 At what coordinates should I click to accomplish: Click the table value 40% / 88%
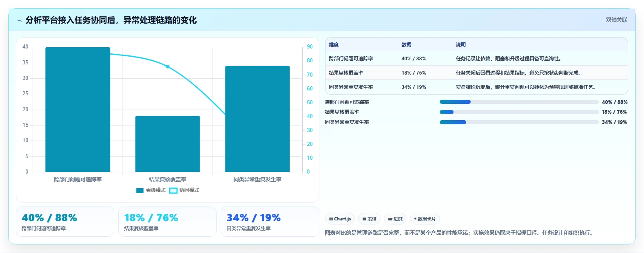[414, 59]
